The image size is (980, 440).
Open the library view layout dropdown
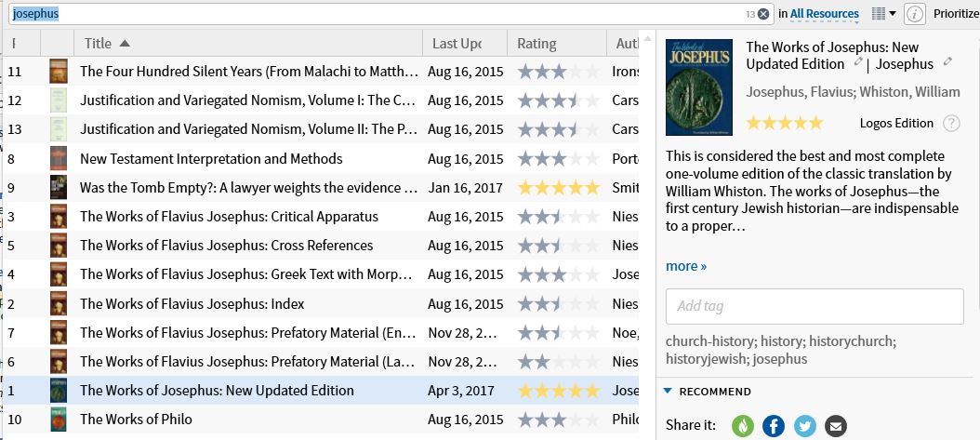(x=883, y=14)
